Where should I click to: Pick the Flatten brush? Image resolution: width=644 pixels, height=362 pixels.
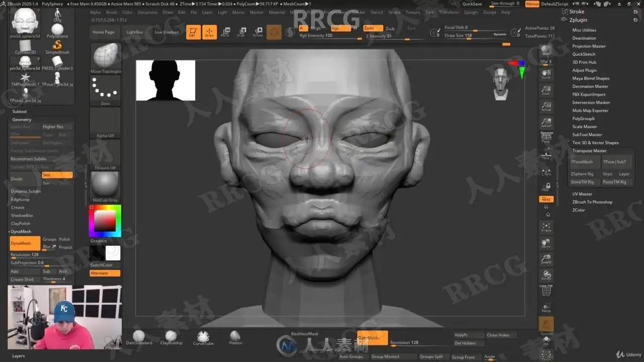pos(235,337)
